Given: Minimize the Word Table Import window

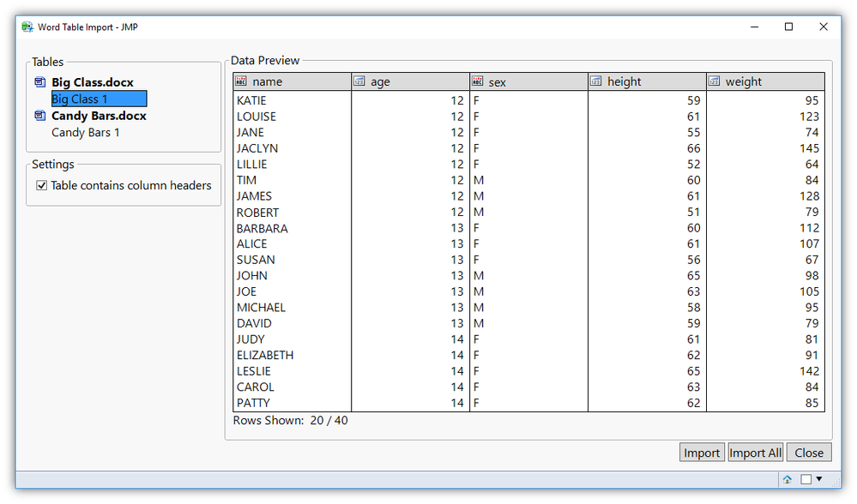Looking at the screenshot, I should 755,27.
